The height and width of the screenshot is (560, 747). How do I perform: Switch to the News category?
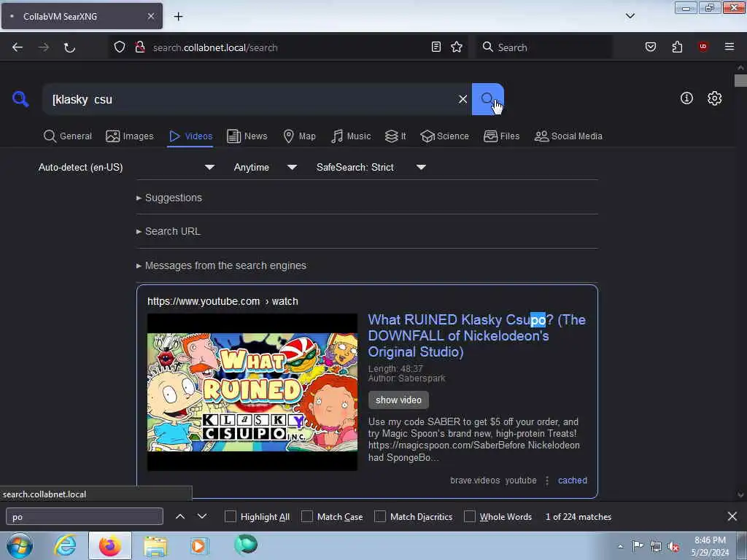(x=247, y=136)
